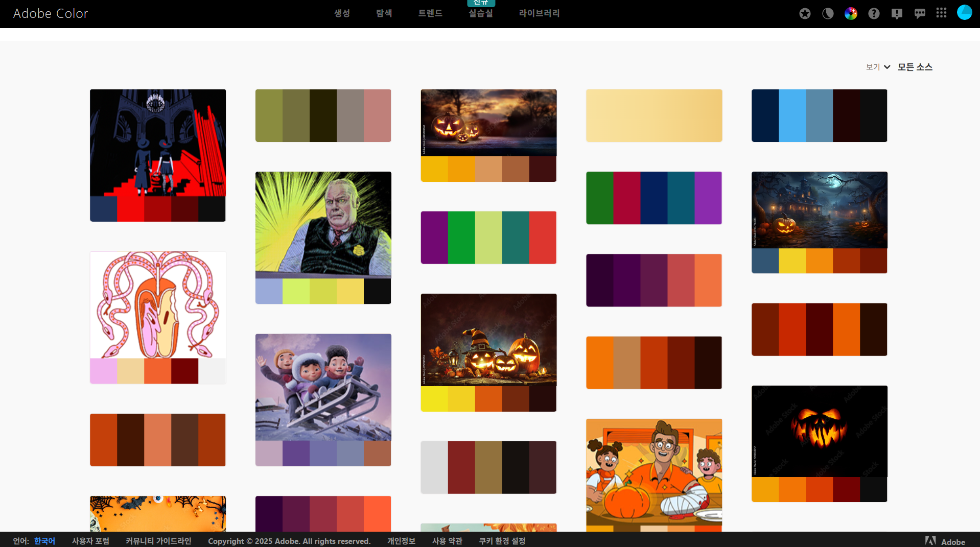Image resolution: width=980 pixels, height=547 pixels.
Task: Pick the salmon swatch in rust-brown palette
Action: click(158, 440)
